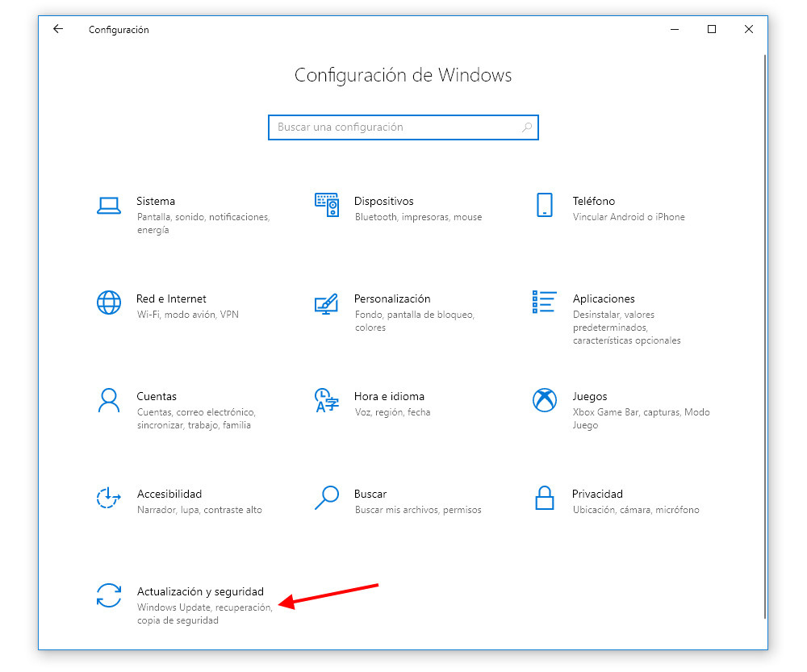Open Dispositivos settings

(384, 201)
